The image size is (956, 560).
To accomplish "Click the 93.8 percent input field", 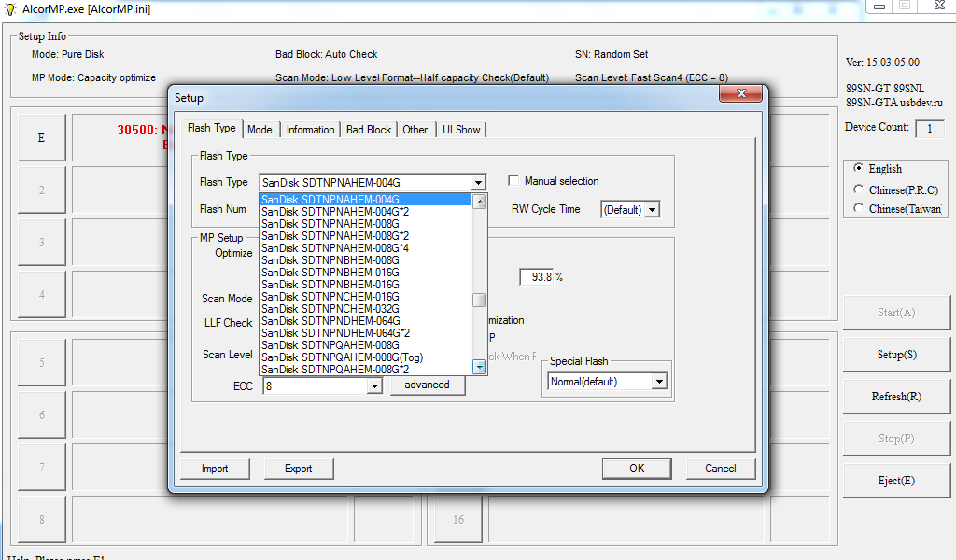I will (x=537, y=276).
